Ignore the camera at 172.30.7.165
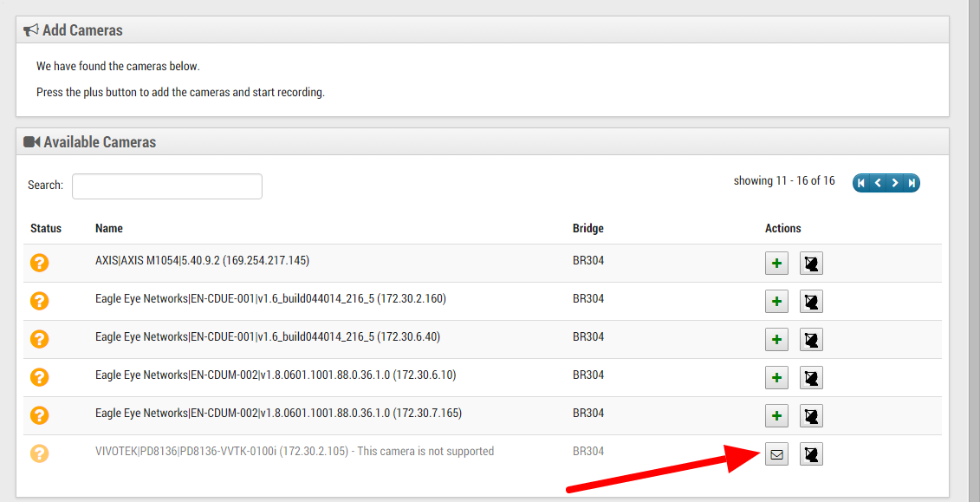This screenshot has width=980, height=502. pyautogui.click(x=811, y=415)
